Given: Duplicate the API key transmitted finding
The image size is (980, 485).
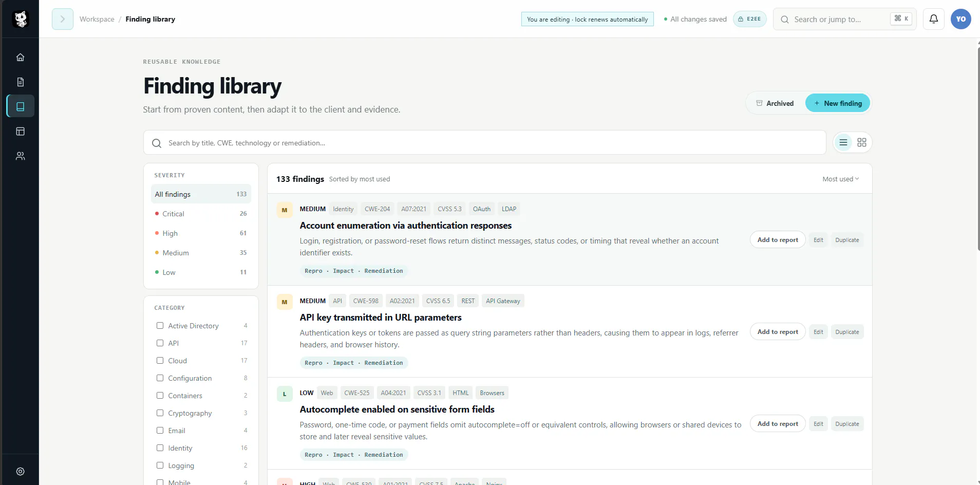Looking at the screenshot, I should pyautogui.click(x=847, y=332).
